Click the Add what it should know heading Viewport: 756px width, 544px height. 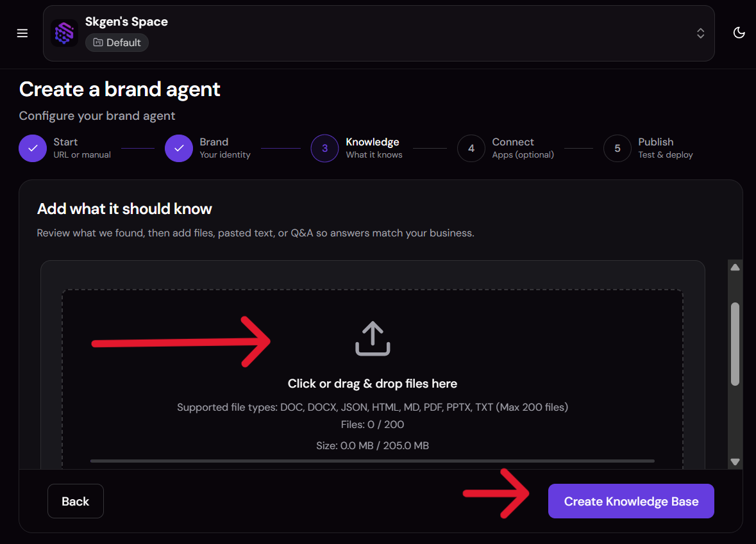[124, 209]
